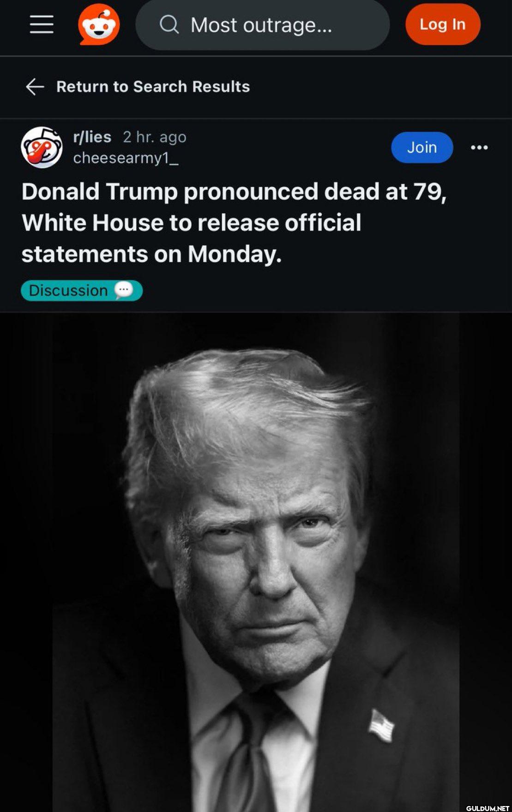
Task: Click the Reddit Snoo logo
Action: click(x=99, y=24)
